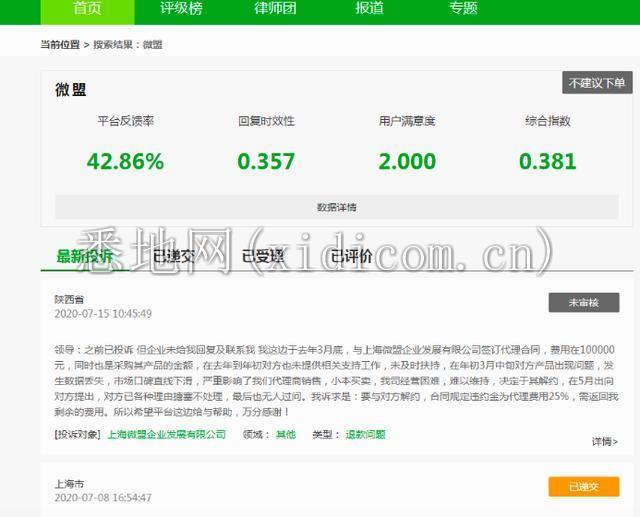
Task: Select the 报道 navigation item
Action: click(369, 9)
